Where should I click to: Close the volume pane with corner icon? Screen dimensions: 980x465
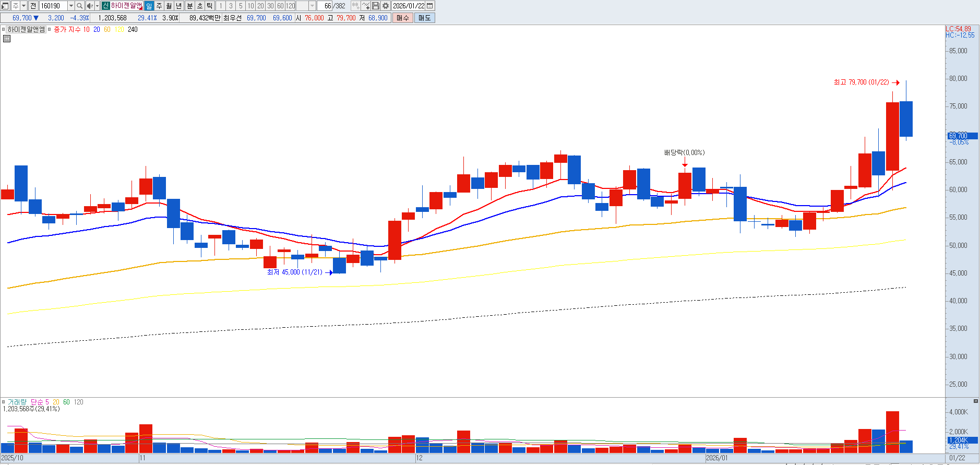point(975,401)
